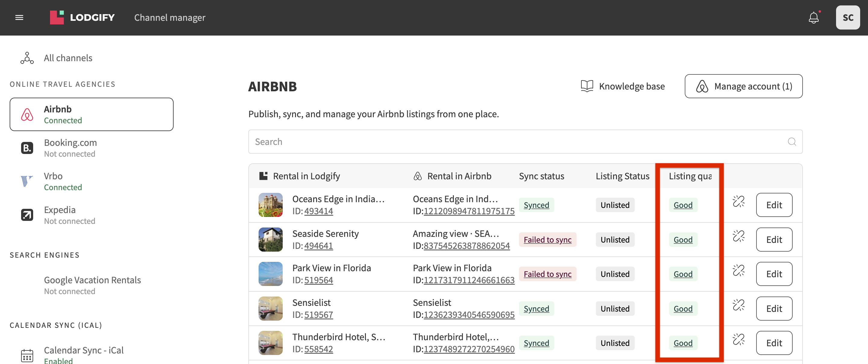Open Airbnb ID 1212098947811975175 link

coord(469,211)
